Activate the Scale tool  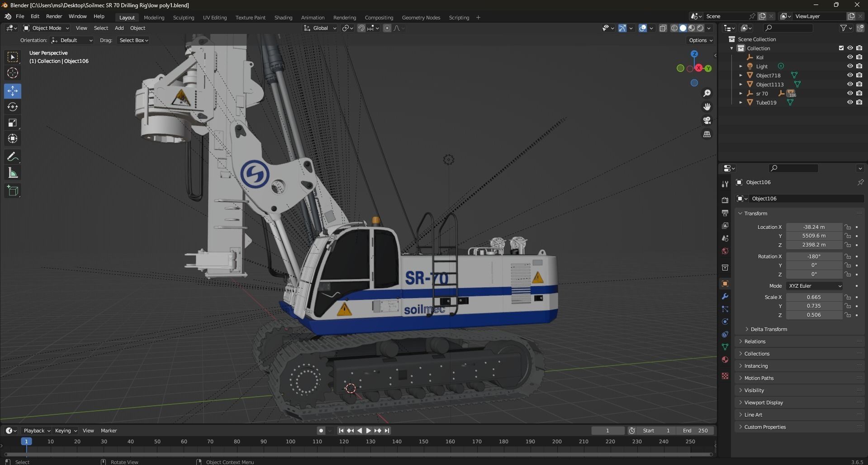(13, 123)
